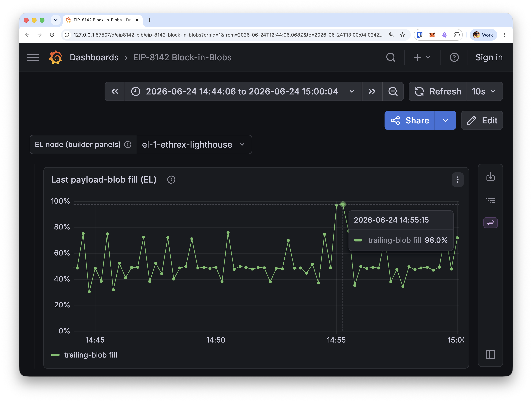Click the trailing-blob fill legend color swatch
The width and height of the screenshot is (532, 402).
(55, 355)
